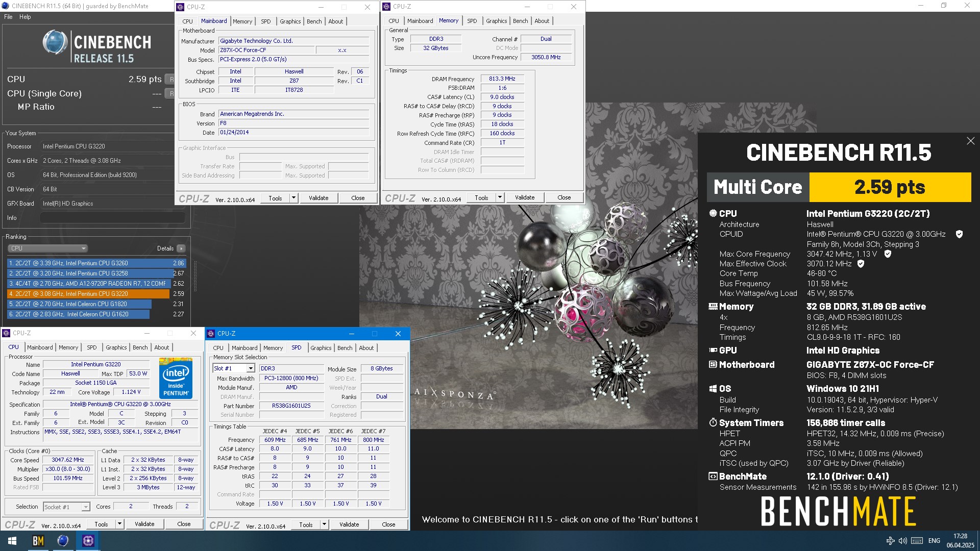Open Cinebench from the taskbar
The height and width of the screenshot is (551, 980).
(x=63, y=541)
